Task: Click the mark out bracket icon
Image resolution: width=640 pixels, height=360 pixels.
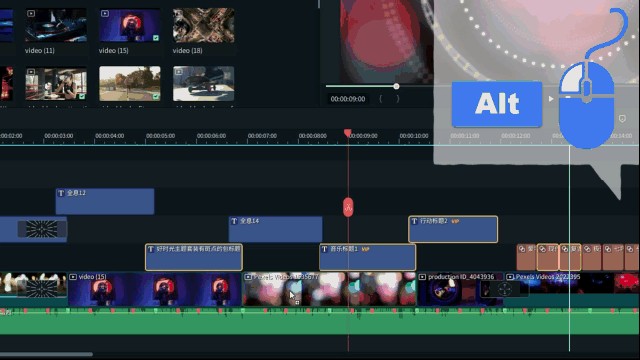Action: [398, 99]
